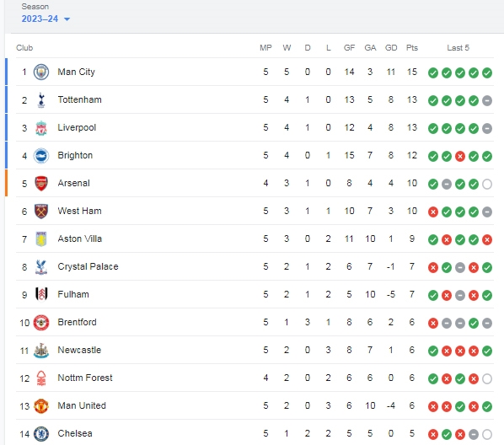The image size is (504, 445).
Task: Click the Brentford club crest
Action: (41, 323)
